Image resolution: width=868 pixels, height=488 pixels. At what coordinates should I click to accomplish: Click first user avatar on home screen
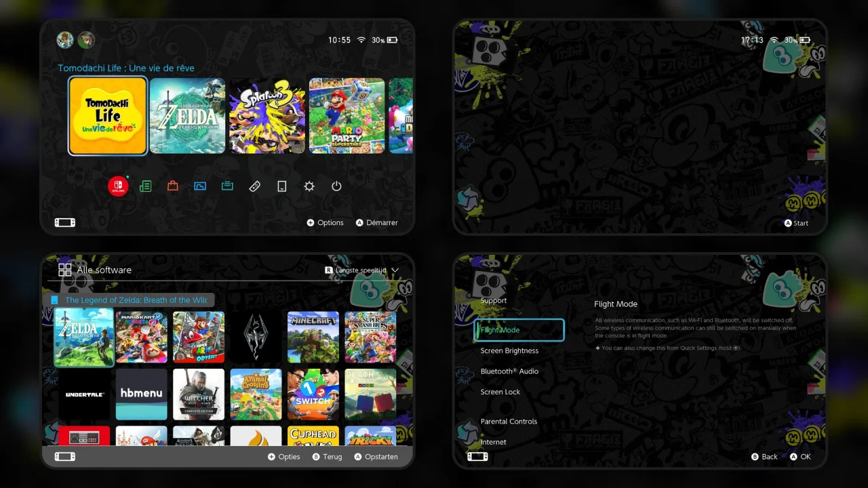(x=65, y=40)
